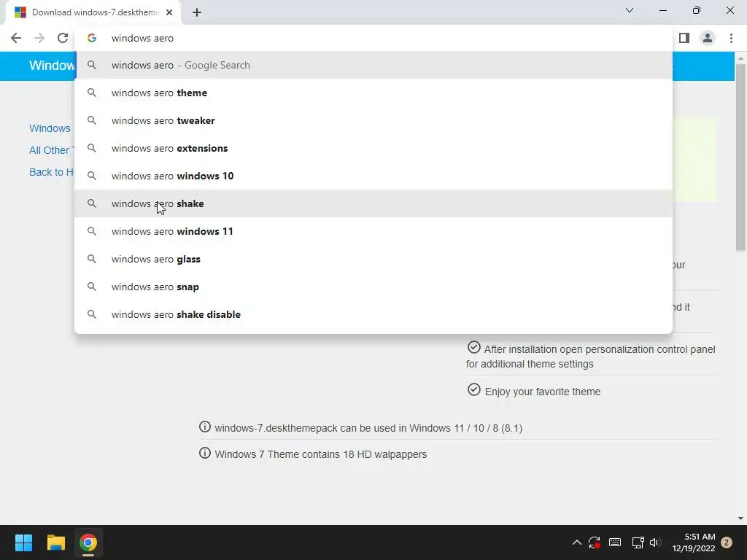The width and height of the screenshot is (747, 560).
Task: Click the 'After installation open personalization' text
Action: point(591,356)
